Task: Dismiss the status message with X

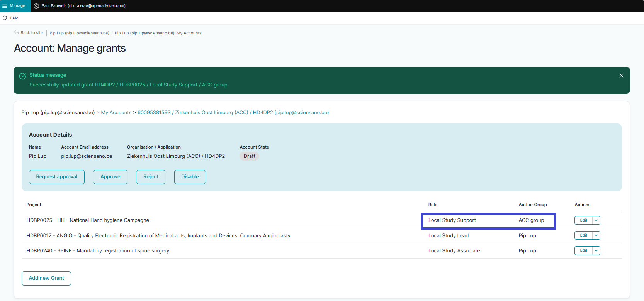Action: (x=621, y=76)
